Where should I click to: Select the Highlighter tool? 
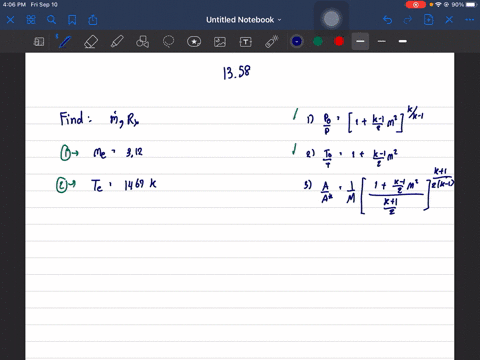(117, 42)
